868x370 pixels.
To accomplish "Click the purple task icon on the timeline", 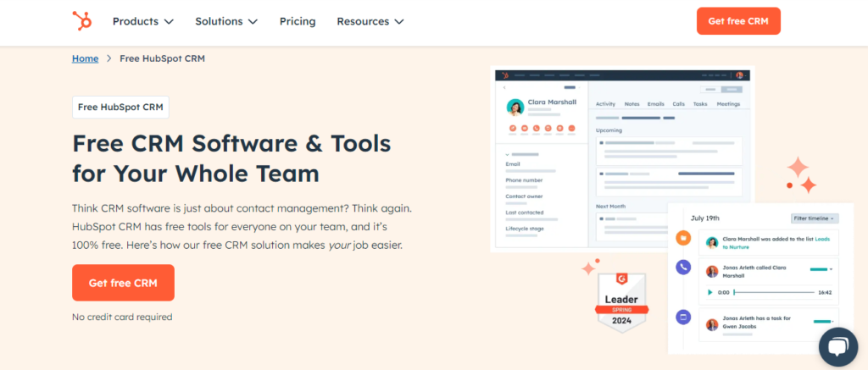I will 684,318.
